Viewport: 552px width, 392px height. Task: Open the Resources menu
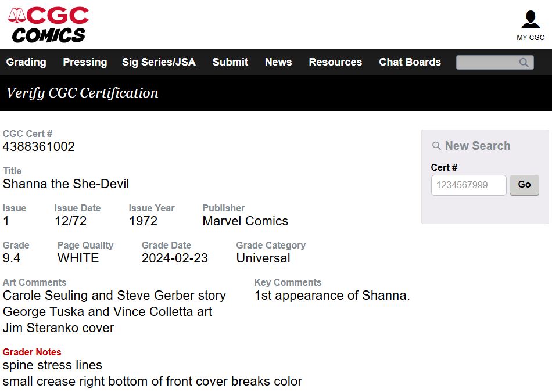tap(335, 62)
